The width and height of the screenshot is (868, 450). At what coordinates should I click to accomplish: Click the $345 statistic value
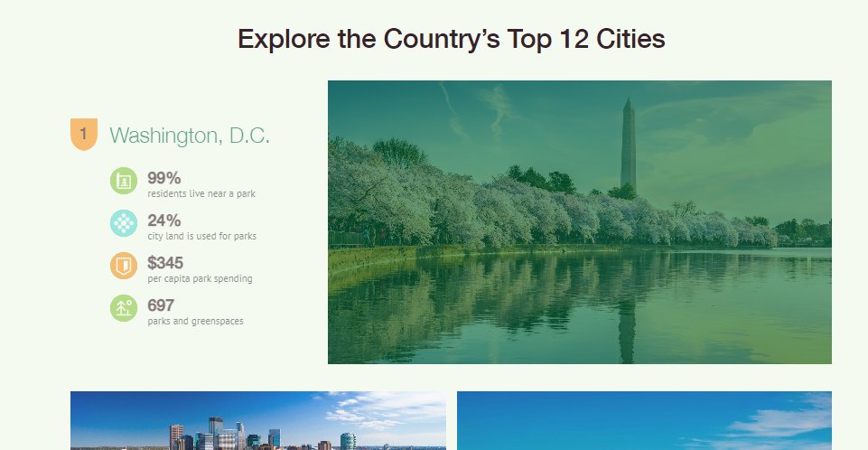165,262
